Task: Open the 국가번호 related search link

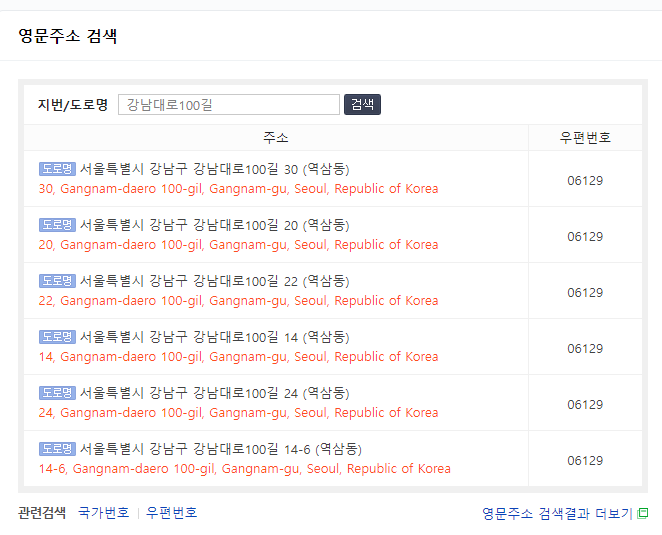Action: [103, 513]
